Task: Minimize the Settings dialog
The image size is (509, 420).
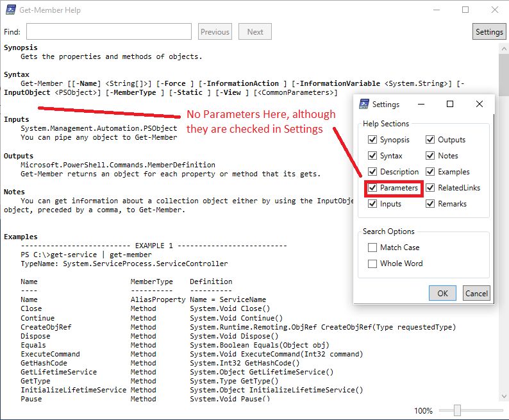Action: click(421, 104)
